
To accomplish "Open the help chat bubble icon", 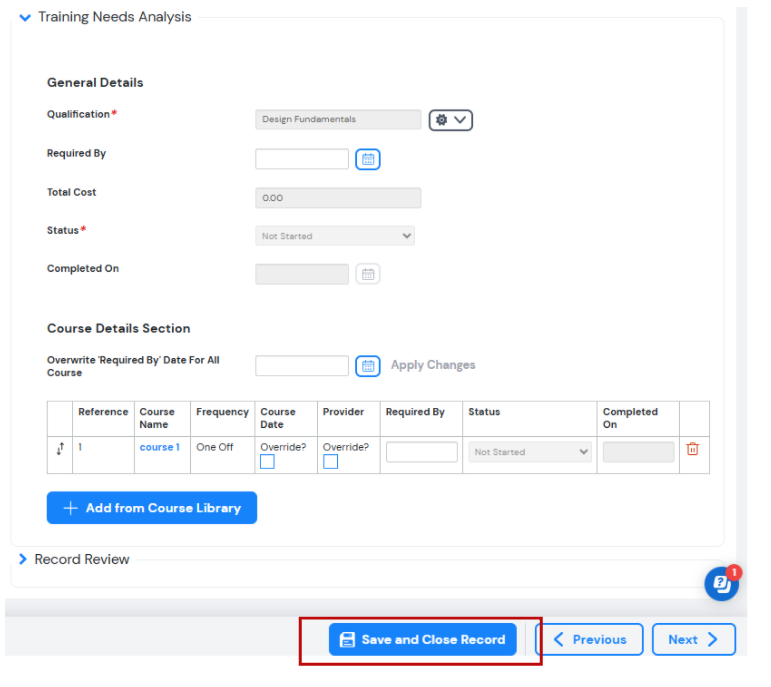I will tap(721, 584).
